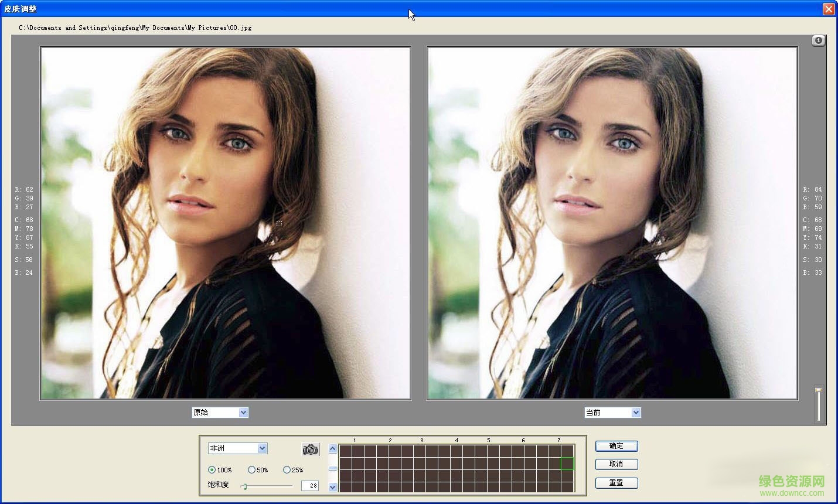This screenshot has width=838, height=504.
Task: Select the 100% radio button
Action: [x=212, y=470]
